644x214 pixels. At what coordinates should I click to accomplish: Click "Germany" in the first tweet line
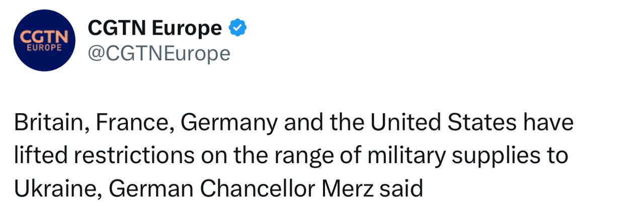pos(227,123)
